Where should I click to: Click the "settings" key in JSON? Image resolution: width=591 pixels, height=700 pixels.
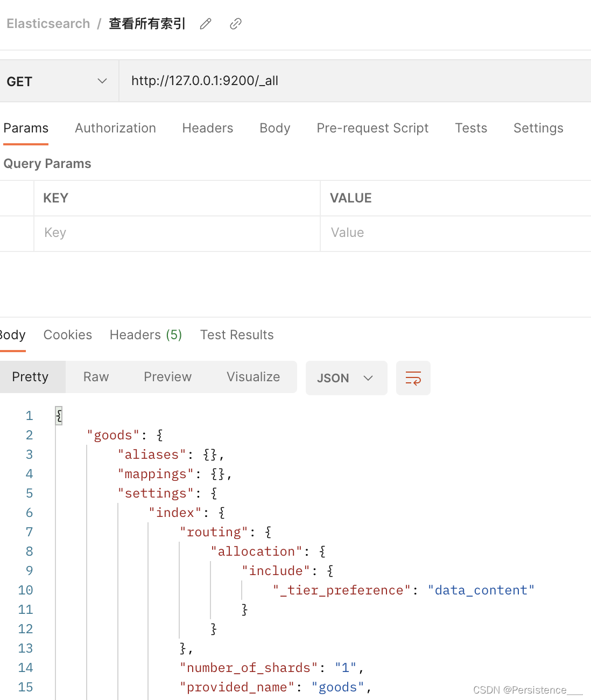tap(156, 493)
